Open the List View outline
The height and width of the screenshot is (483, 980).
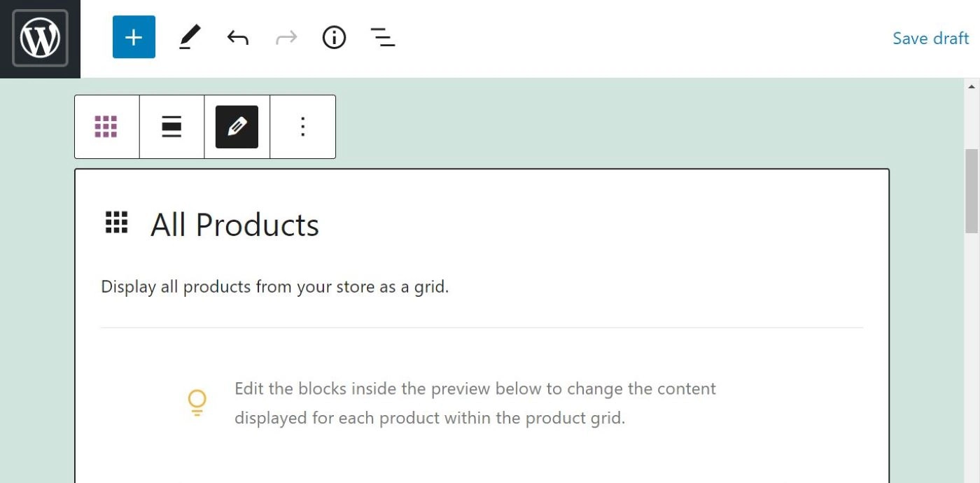[382, 37]
